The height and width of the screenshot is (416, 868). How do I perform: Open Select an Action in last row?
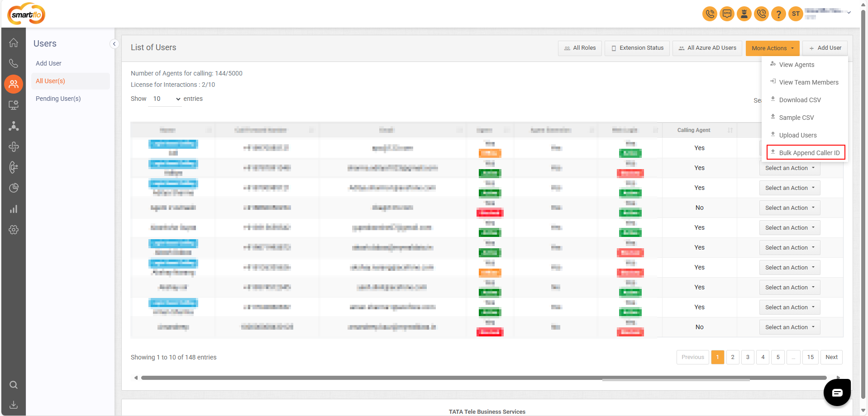click(790, 327)
